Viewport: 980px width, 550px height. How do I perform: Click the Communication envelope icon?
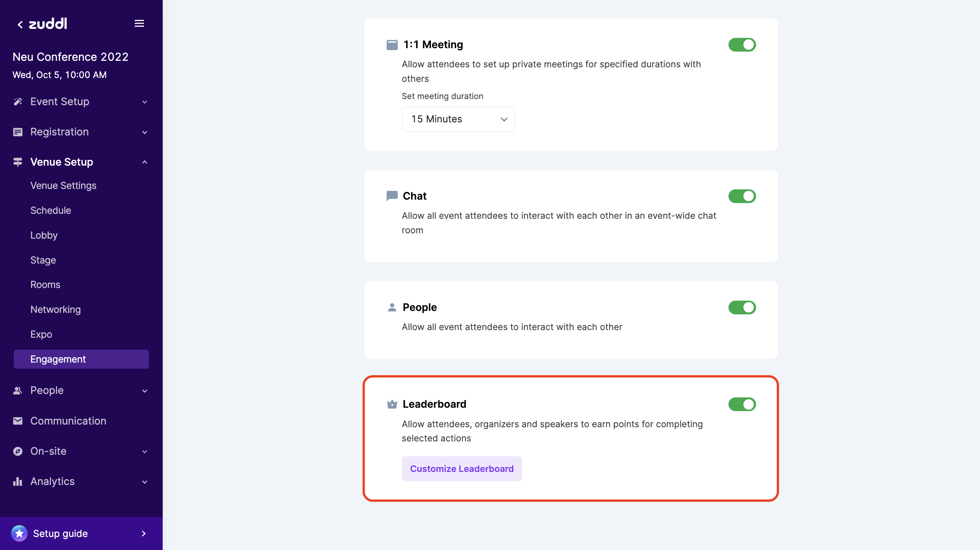pyautogui.click(x=18, y=421)
